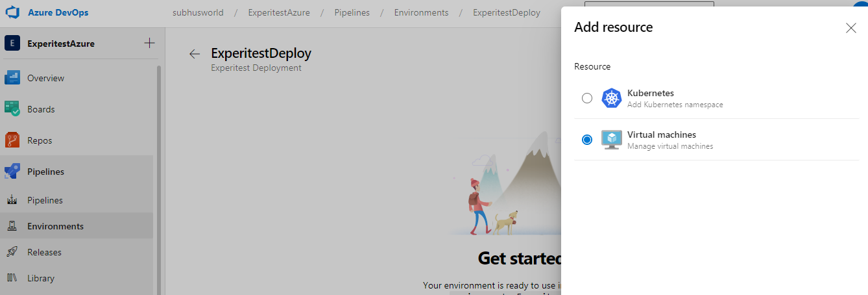This screenshot has height=295, width=868.
Task: Select the Kubernetes radio button
Action: click(x=587, y=98)
